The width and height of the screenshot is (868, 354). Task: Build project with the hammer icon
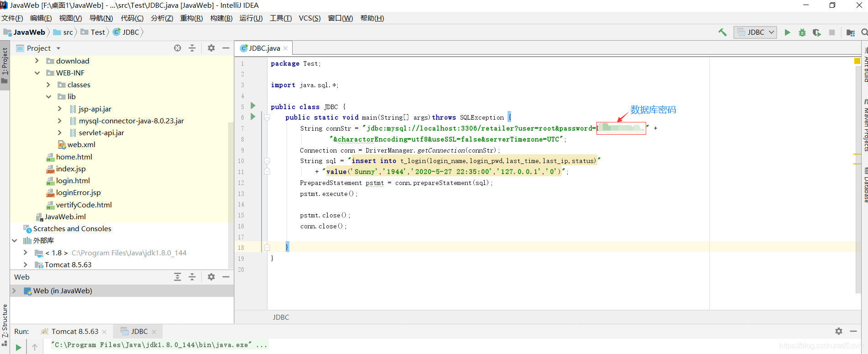(x=722, y=32)
